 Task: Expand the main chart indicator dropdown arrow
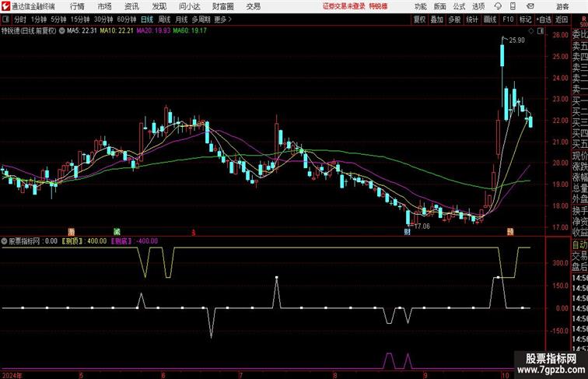click(62, 31)
